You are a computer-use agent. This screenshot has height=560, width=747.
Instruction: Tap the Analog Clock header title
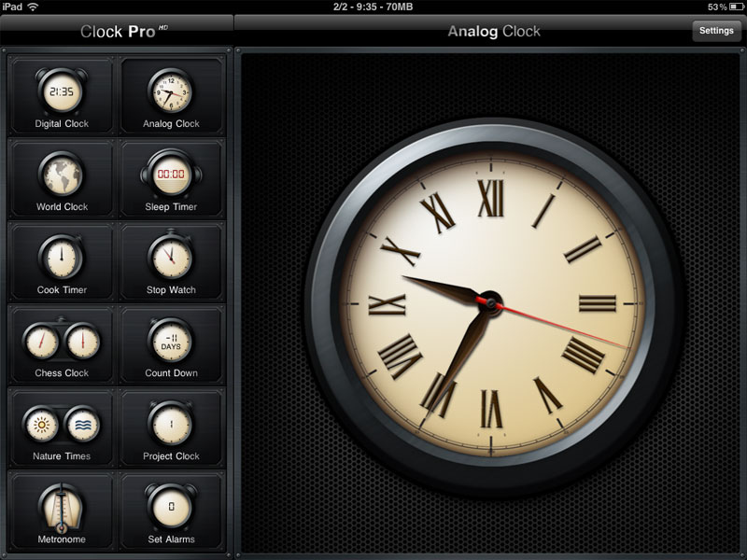(x=494, y=32)
